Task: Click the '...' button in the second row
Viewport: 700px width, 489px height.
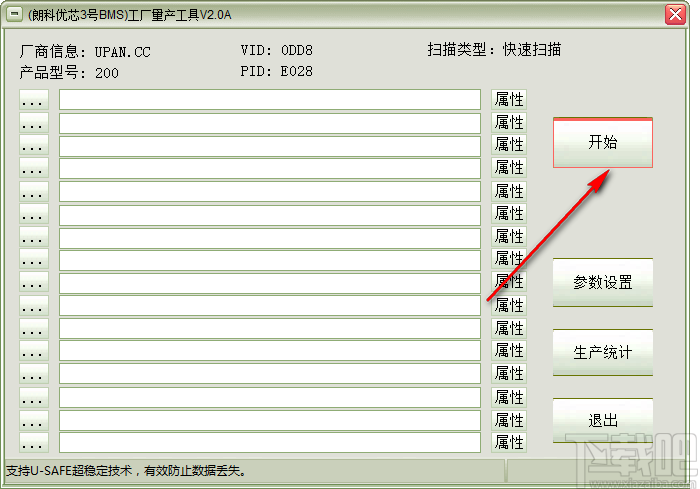Action: point(34,123)
